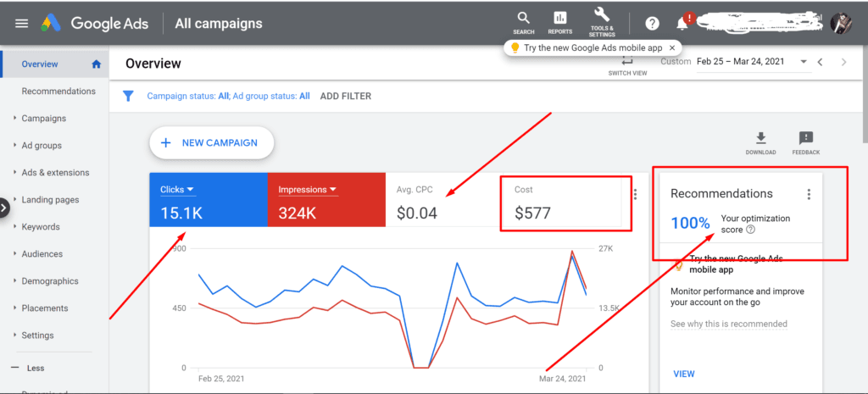868x394 pixels.
Task: Expand Campaigns in the sidebar
Action: click(44, 119)
